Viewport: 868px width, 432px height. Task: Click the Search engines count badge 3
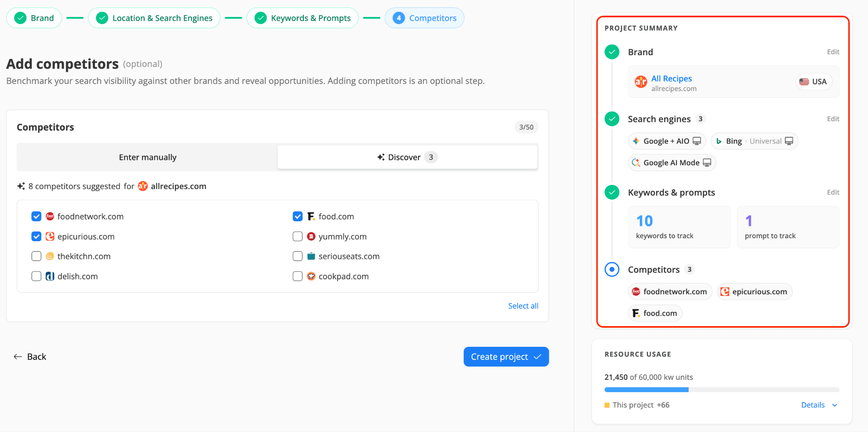coord(701,119)
